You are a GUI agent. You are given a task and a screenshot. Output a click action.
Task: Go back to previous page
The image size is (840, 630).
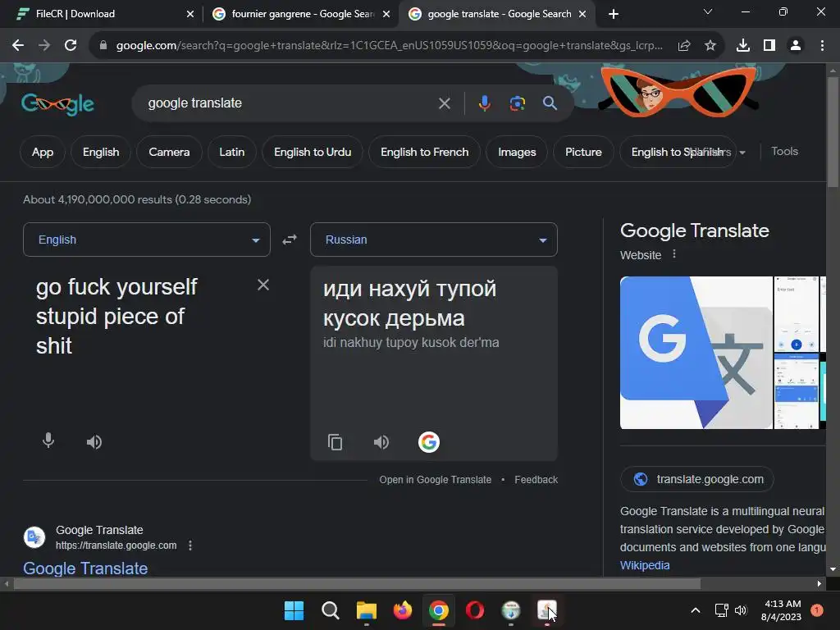tap(18, 46)
